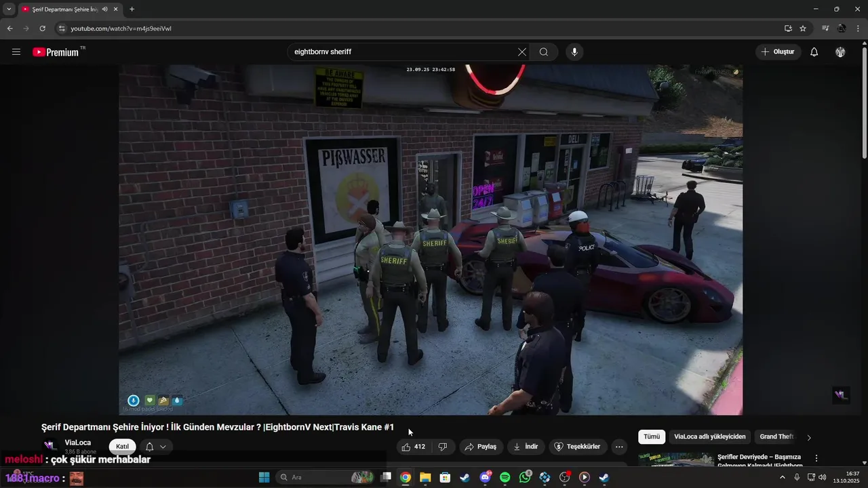Reload the YouTube page
The width and height of the screenshot is (868, 488).
pos(42,28)
